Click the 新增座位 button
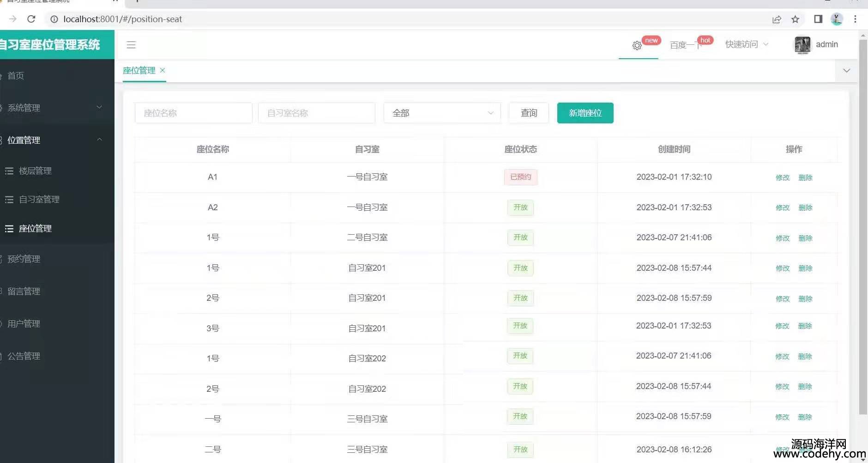This screenshot has height=463, width=868. tap(585, 113)
